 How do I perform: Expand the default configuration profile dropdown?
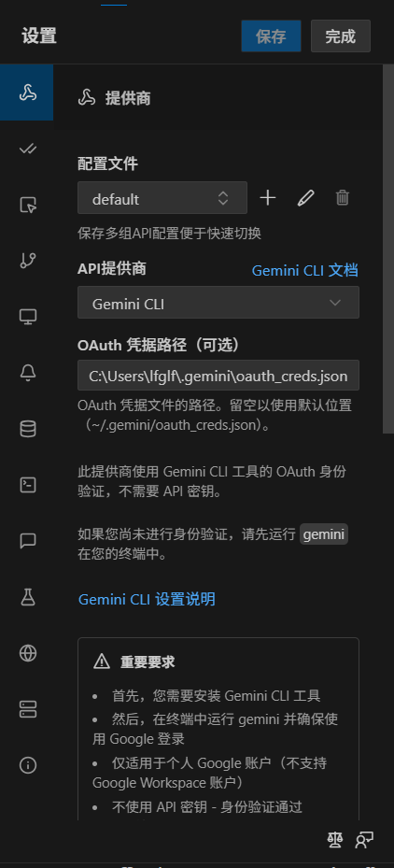[162, 198]
